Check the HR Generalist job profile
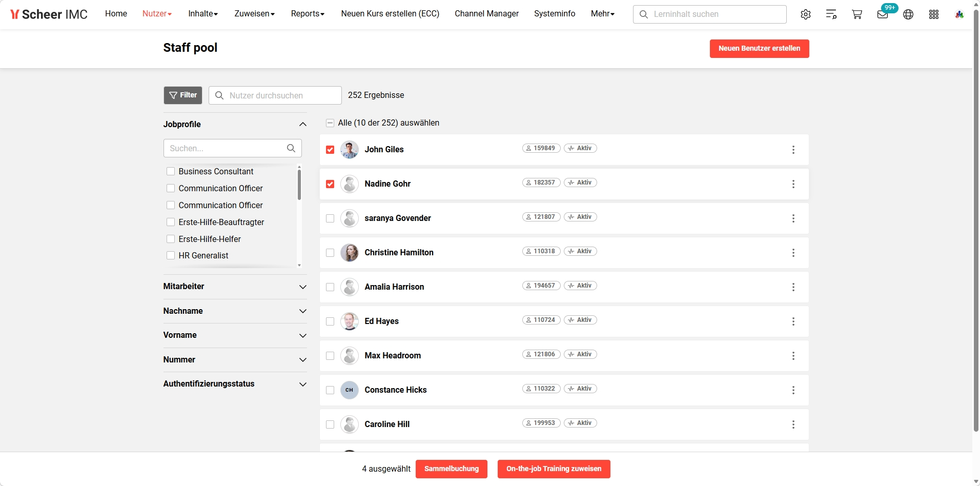The width and height of the screenshot is (980, 486). pos(171,255)
